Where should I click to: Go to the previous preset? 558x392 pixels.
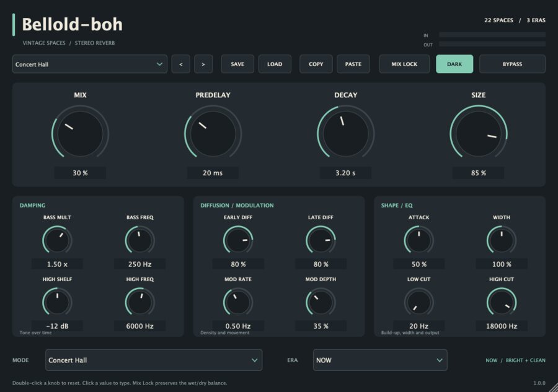click(181, 64)
